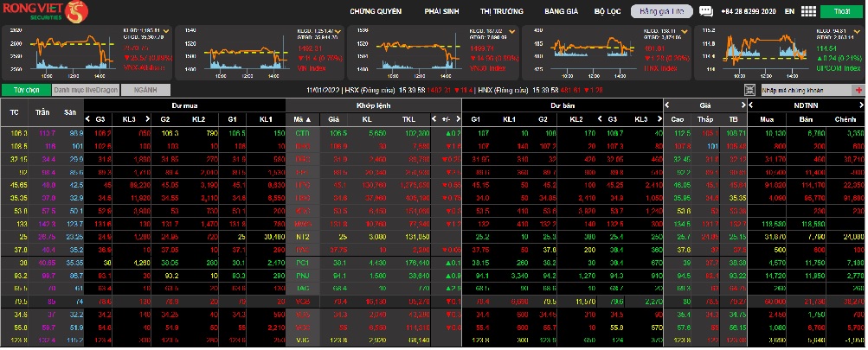Viewport: 868px width, 350px height.
Task: Click the Rong Viet Securities logo
Action: (x=46, y=12)
